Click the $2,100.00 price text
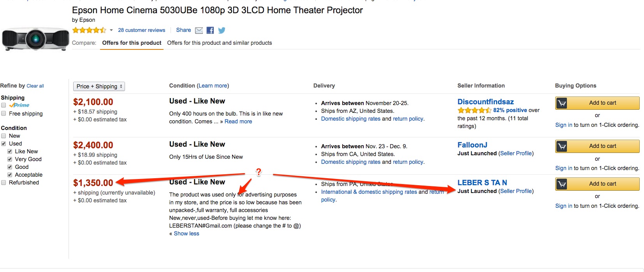Image resolution: width=644 pixels, height=272 pixels. point(93,102)
